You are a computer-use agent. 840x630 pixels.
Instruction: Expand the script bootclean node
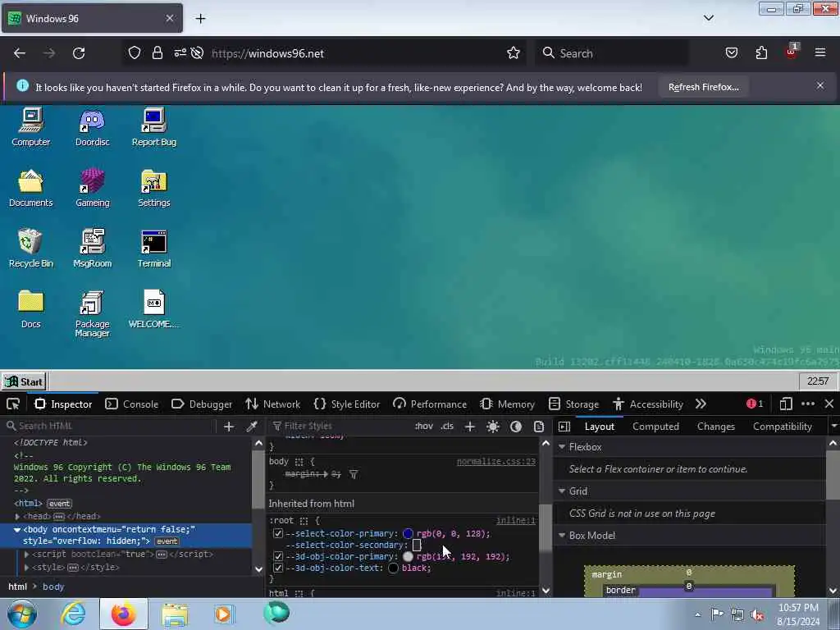pos(26,555)
